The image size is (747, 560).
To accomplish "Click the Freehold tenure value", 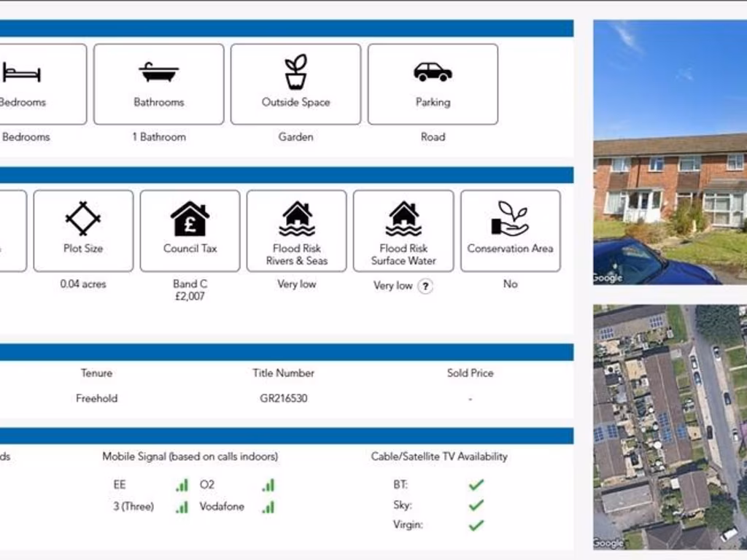I will coord(96,399).
